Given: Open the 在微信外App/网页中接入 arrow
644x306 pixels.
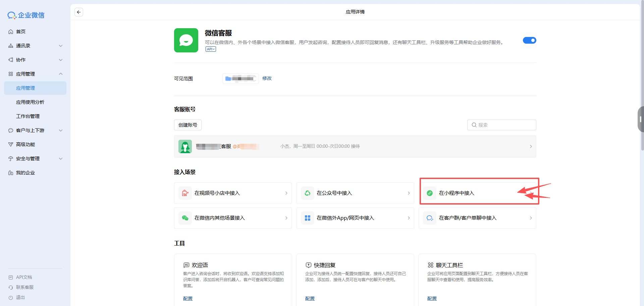Looking at the screenshot, I should pyautogui.click(x=409, y=218).
